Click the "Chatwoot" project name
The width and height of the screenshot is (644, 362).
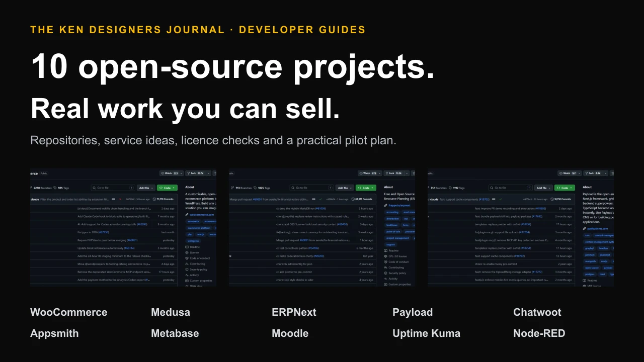537,312
